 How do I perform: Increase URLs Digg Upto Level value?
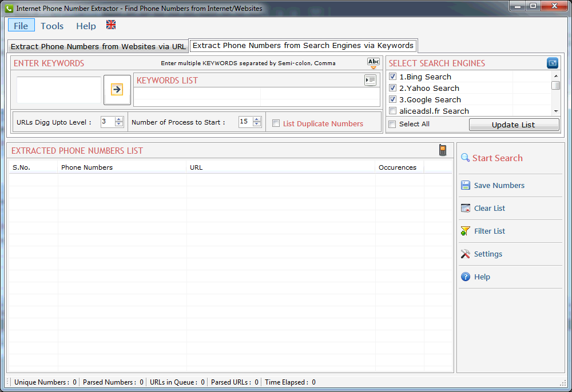(x=119, y=119)
